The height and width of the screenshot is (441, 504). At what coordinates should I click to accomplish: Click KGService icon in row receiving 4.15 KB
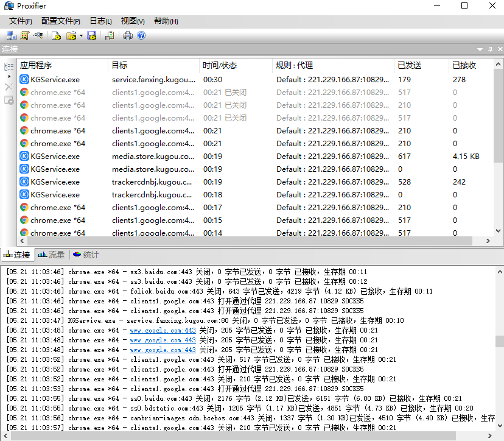click(x=24, y=157)
